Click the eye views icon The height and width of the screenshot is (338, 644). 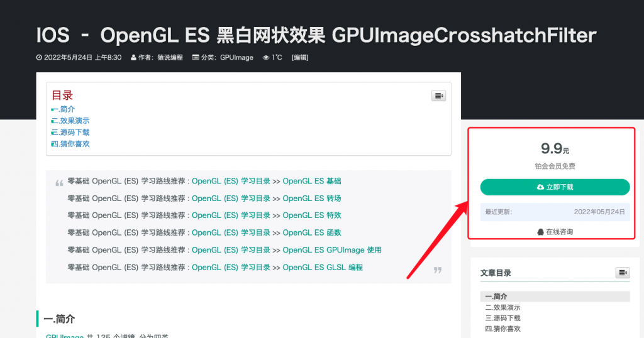tap(266, 57)
